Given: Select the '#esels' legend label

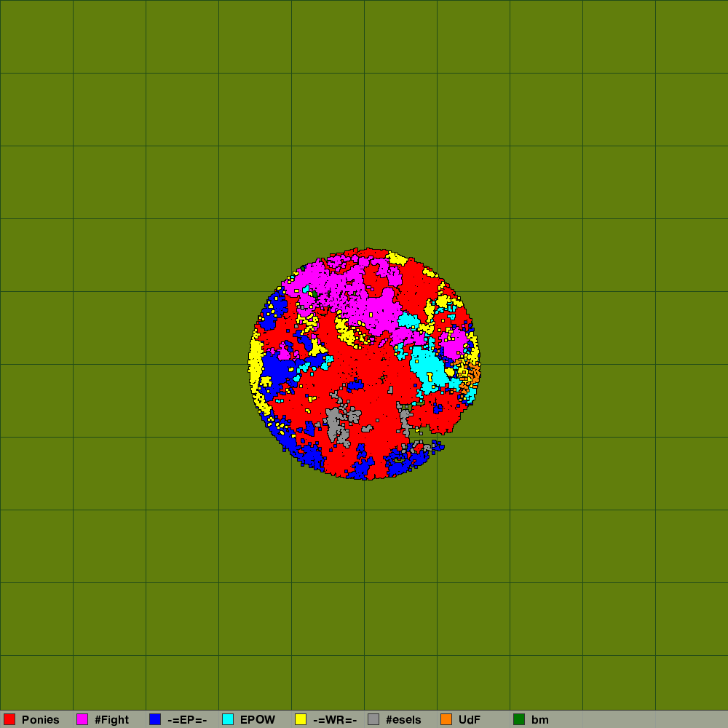Looking at the screenshot, I should 403,720.
